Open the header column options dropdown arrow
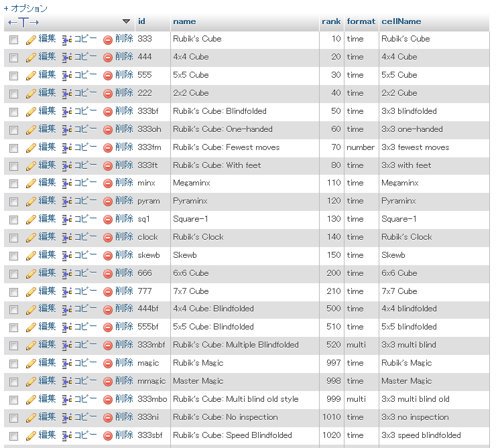This screenshot has height=448, width=502. (x=126, y=21)
